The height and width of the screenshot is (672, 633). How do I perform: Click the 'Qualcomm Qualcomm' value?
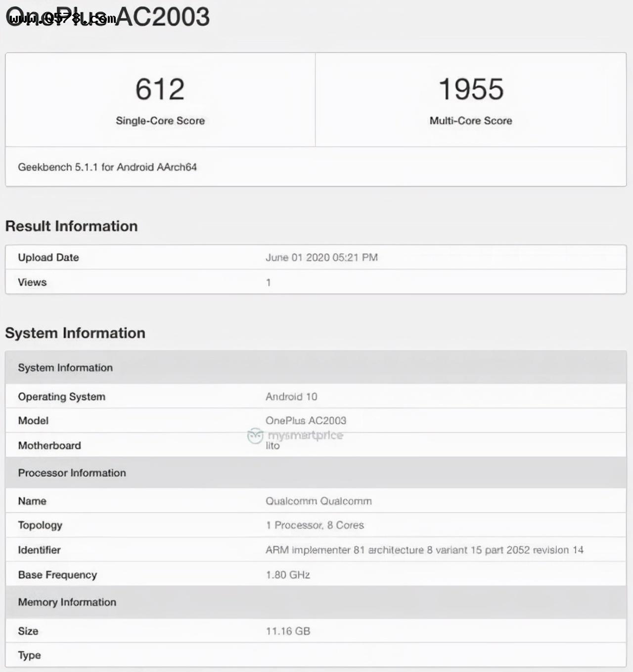pos(318,501)
